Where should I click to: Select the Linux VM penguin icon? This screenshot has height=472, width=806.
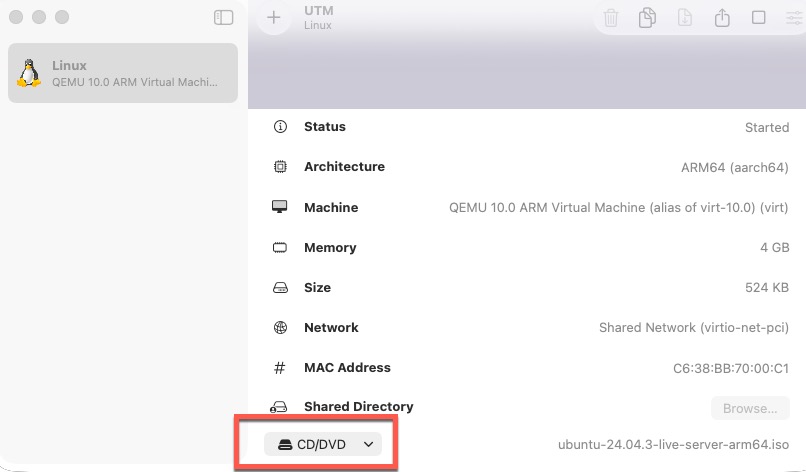click(29, 73)
